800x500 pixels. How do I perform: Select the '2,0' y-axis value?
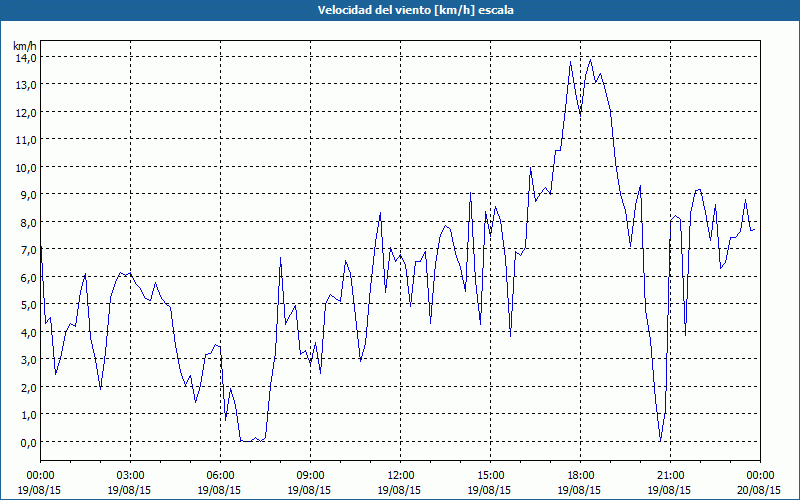[29, 388]
